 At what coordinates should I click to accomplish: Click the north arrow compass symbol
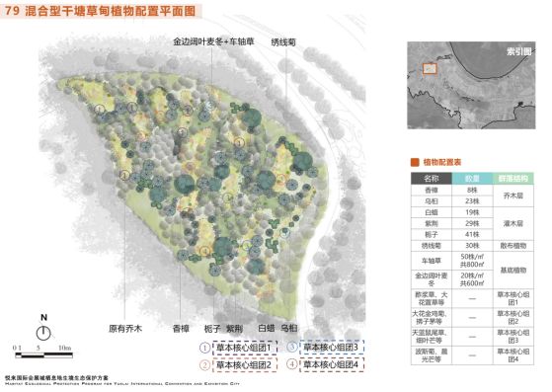click(x=43, y=333)
